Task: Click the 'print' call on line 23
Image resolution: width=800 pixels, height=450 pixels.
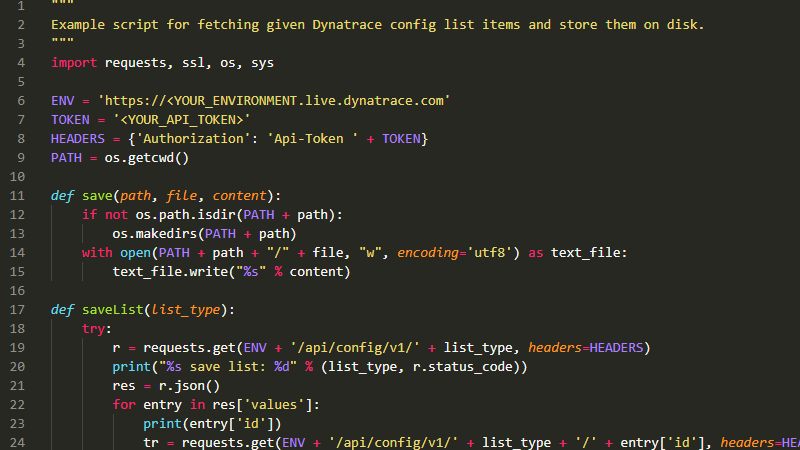Action: pyautogui.click(x=162, y=424)
